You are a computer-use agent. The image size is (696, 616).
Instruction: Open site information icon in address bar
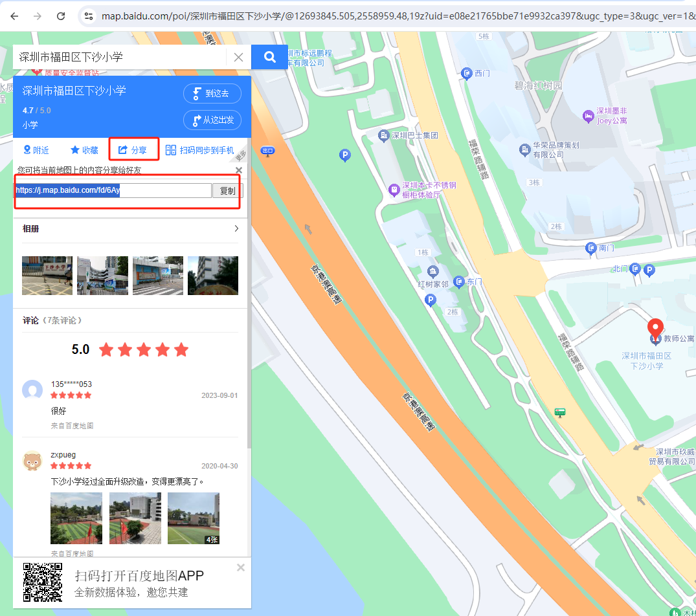pyautogui.click(x=89, y=16)
